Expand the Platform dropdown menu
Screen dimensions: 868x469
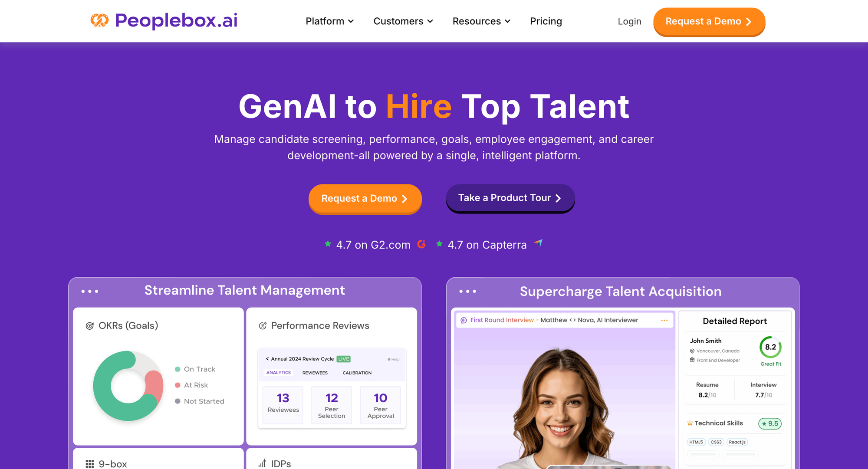tap(330, 21)
